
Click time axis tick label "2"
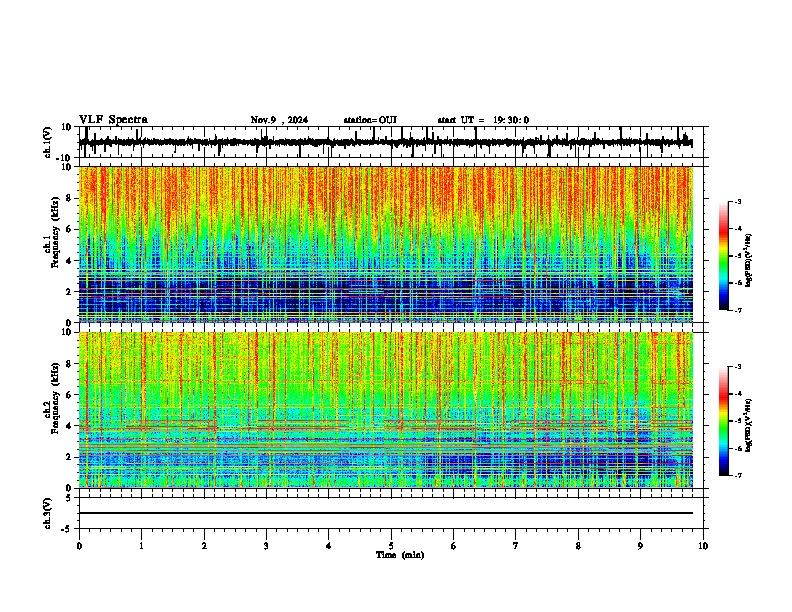pyautogui.click(x=204, y=546)
